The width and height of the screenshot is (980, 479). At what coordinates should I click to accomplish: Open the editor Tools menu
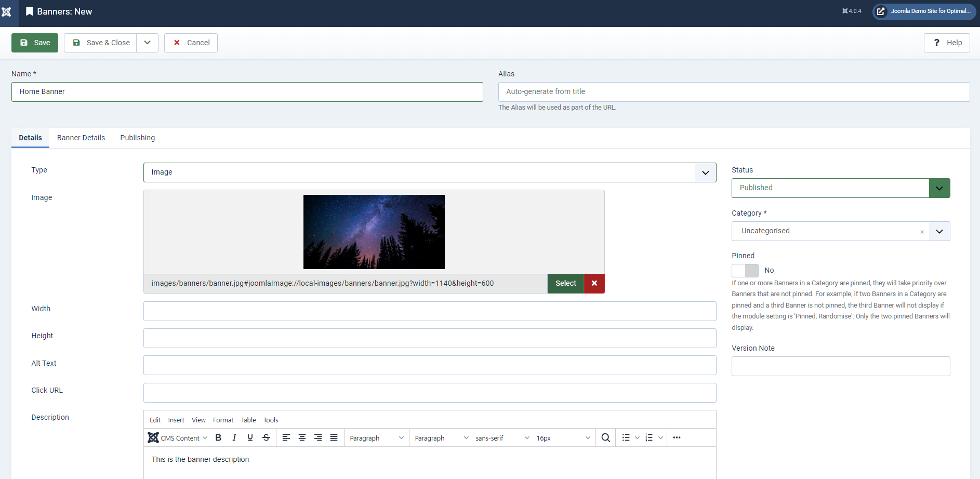271,420
